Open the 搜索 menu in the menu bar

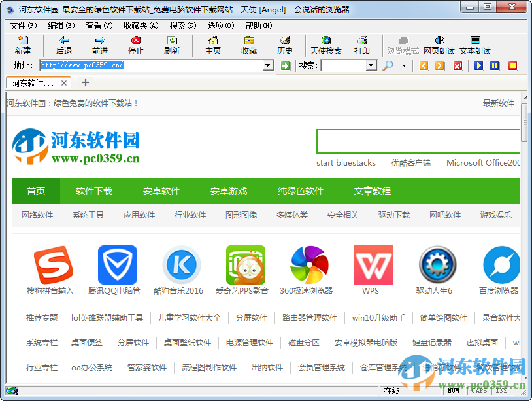pyautogui.click(x=183, y=26)
